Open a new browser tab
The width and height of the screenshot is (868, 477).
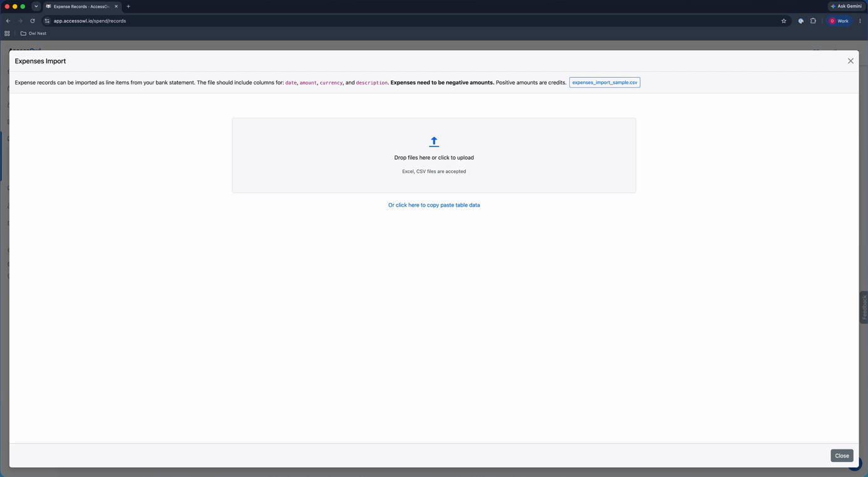click(128, 6)
